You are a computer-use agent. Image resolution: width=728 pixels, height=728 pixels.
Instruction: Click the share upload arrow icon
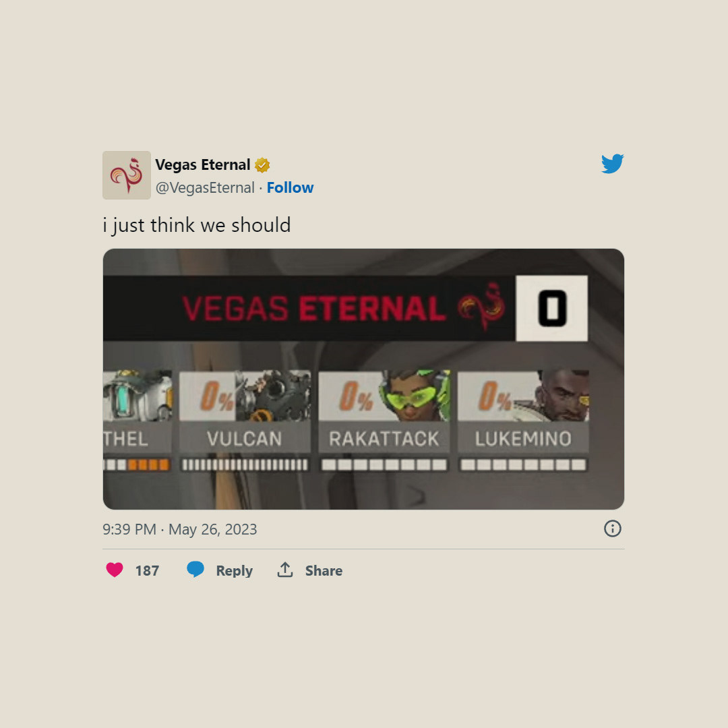[285, 570]
